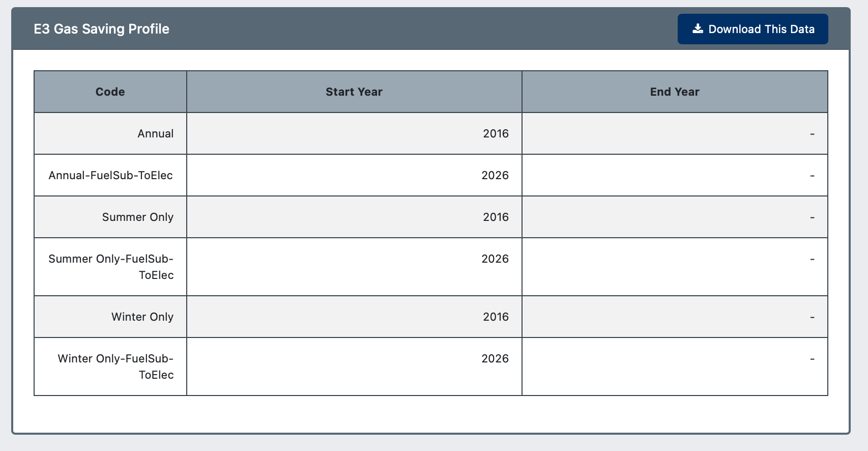Click the End Year column header

(x=675, y=92)
